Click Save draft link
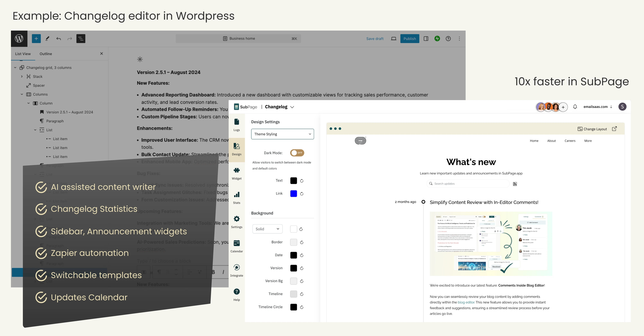This screenshot has height=336, width=644. pos(375,38)
